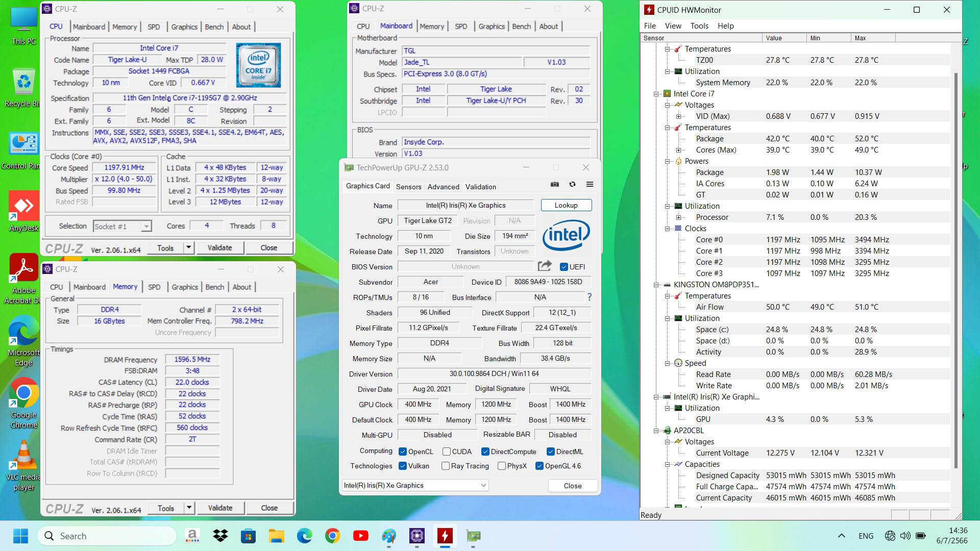Click the battery icon in system tray

pyautogui.click(x=921, y=536)
